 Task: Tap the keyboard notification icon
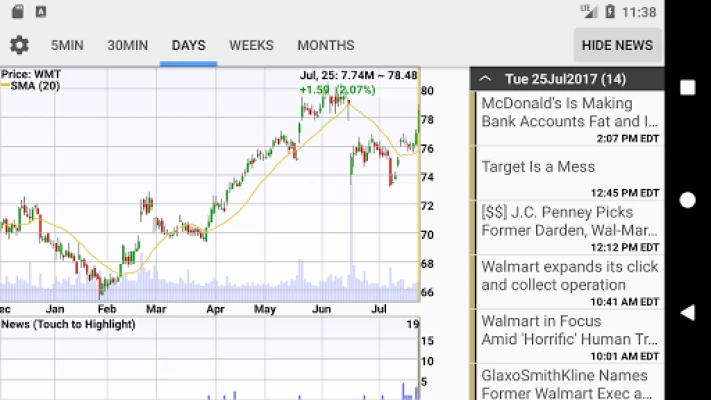(41, 12)
